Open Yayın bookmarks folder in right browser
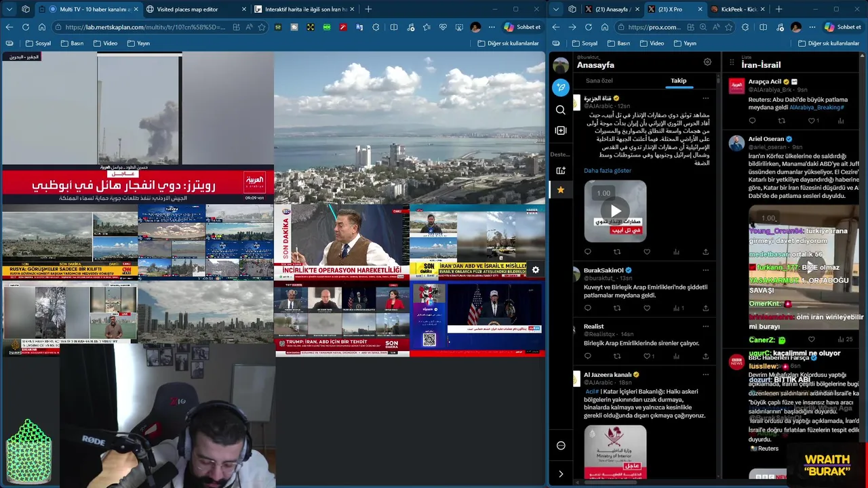 point(684,43)
